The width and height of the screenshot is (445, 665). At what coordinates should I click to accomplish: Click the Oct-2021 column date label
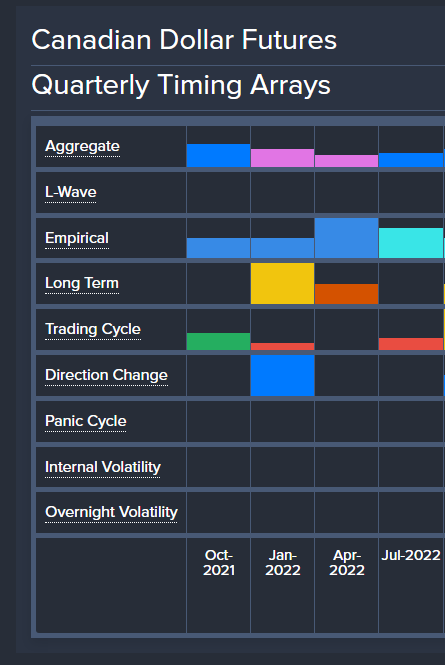click(219, 562)
